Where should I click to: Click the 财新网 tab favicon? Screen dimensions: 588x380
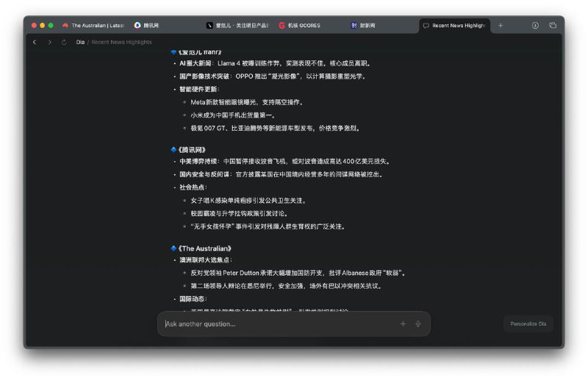click(x=354, y=26)
